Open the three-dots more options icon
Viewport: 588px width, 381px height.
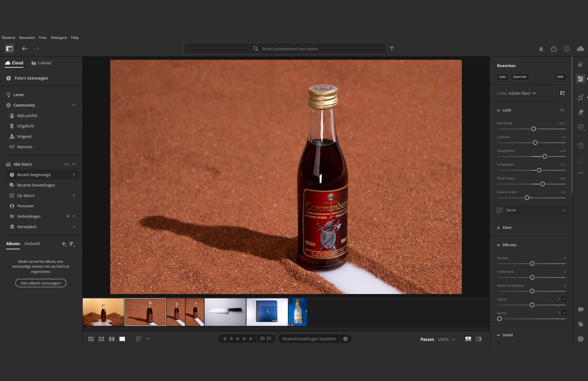tap(581, 173)
